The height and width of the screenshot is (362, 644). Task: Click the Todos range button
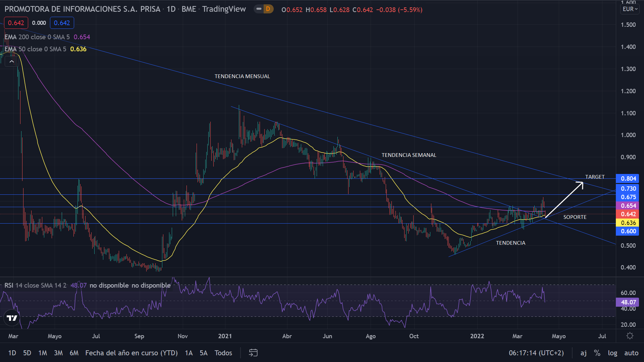click(223, 353)
